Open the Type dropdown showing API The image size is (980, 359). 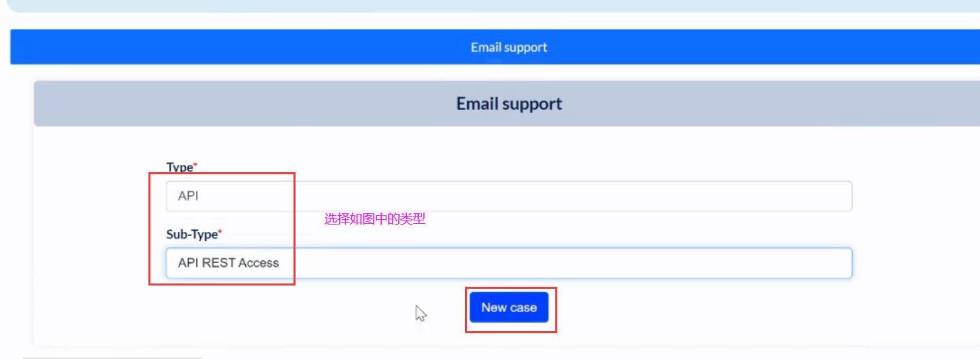[509, 196]
